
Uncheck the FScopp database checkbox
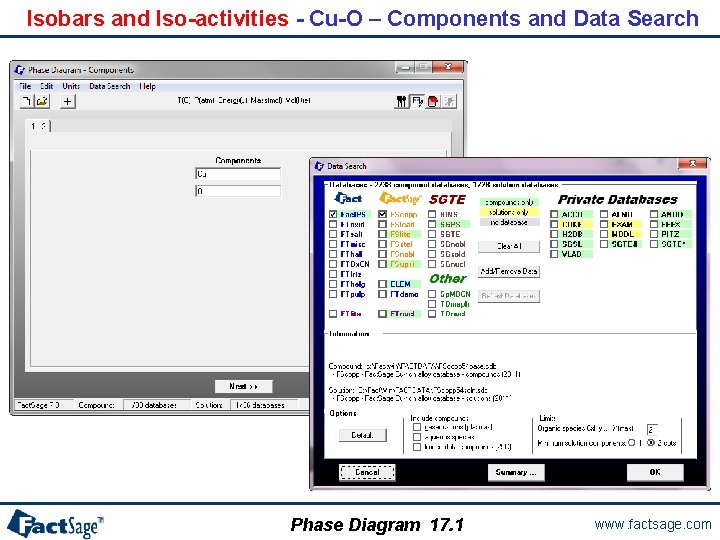click(382, 214)
